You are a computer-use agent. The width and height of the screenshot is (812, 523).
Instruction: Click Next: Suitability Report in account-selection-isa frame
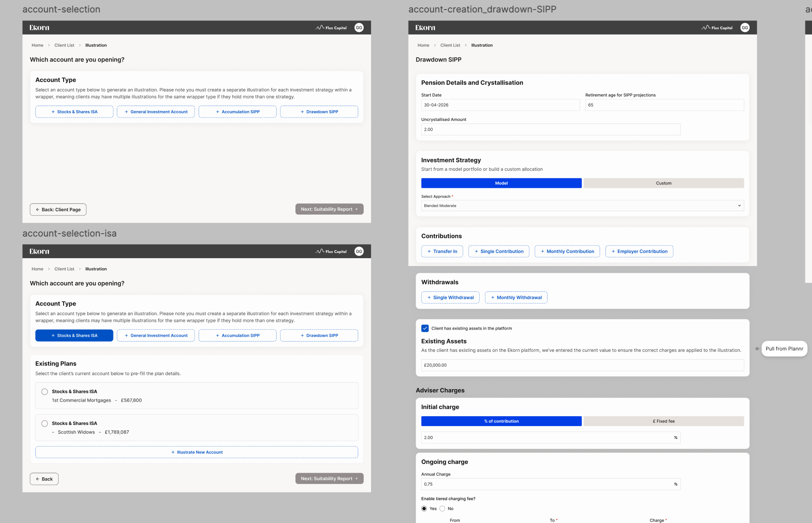(330, 479)
